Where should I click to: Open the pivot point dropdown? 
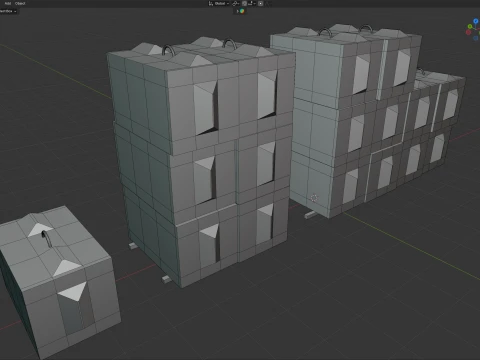click(236, 3)
